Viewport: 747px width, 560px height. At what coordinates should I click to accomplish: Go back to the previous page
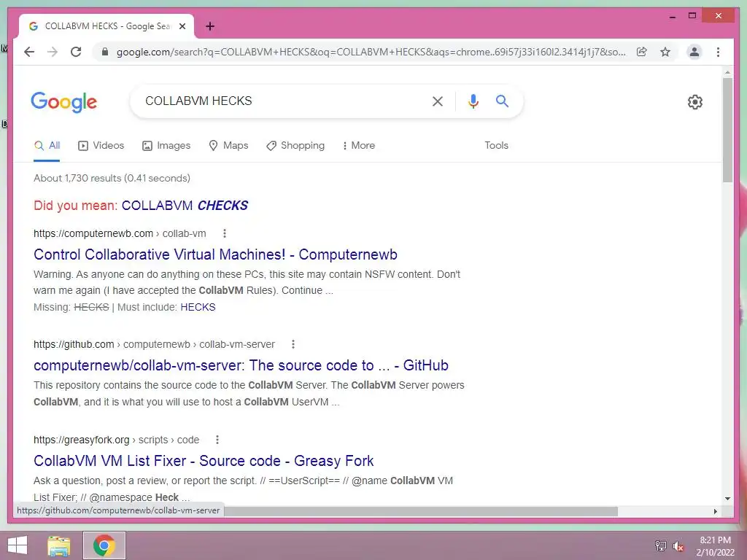pyautogui.click(x=29, y=52)
